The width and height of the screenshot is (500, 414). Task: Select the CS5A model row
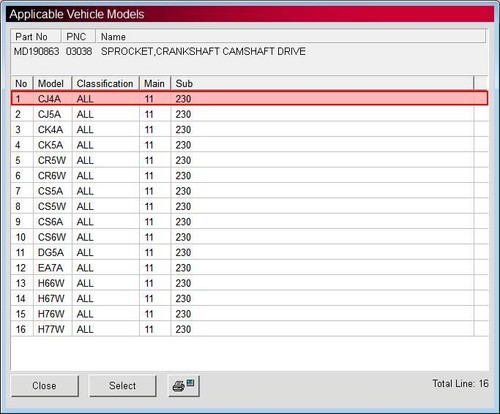pyautogui.click(x=249, y=191)
